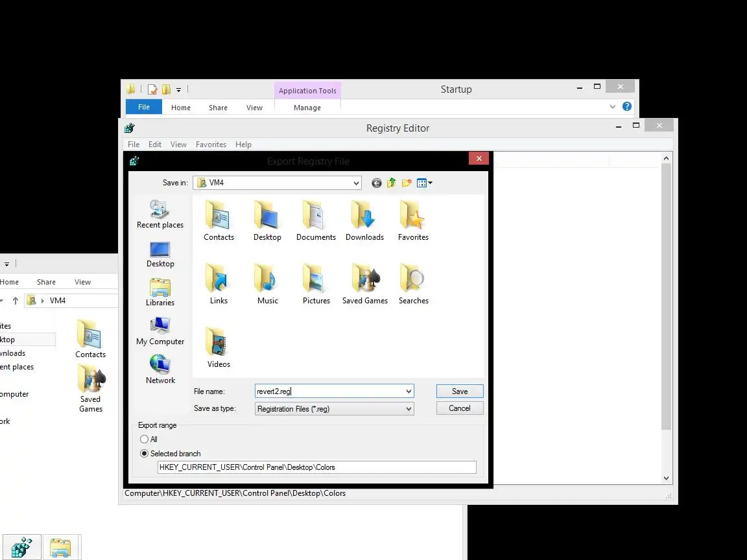The height and width of the screenshot is (560, 747).
Task: Select the All export range radio button
Action: click(x=145, y=439)
